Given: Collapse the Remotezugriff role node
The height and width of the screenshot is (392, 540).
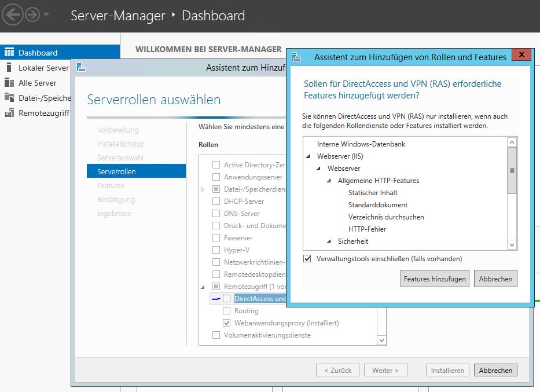Looking at the screenshot, I should pos(203,287).
